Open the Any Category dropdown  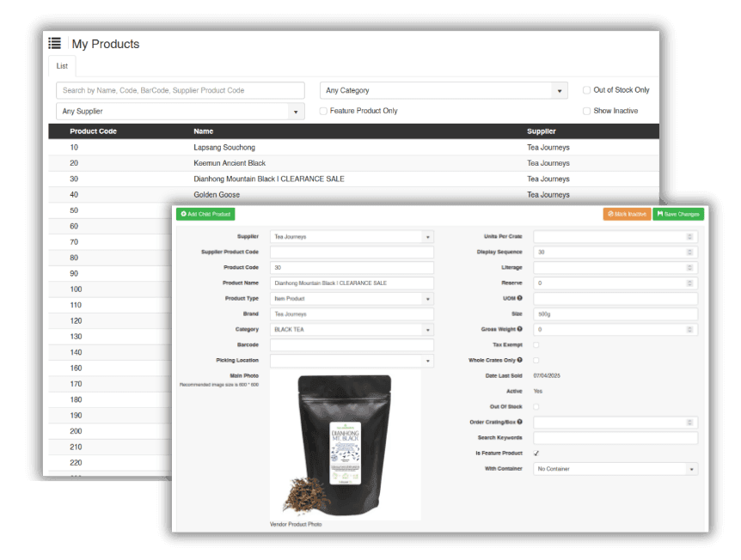tap(444, 90)
